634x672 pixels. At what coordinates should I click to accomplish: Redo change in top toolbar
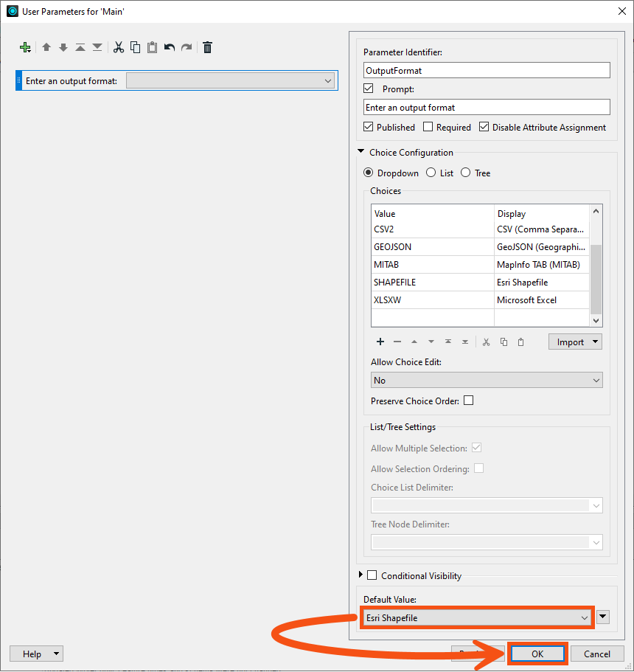click(187, 47)
